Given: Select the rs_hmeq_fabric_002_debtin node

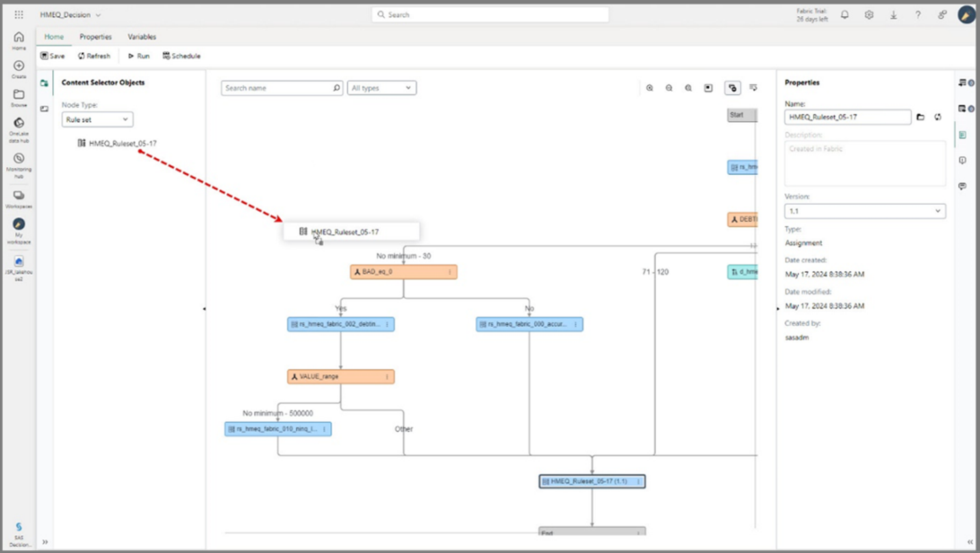Looking at the screenshot, I should tap(340, 324).
